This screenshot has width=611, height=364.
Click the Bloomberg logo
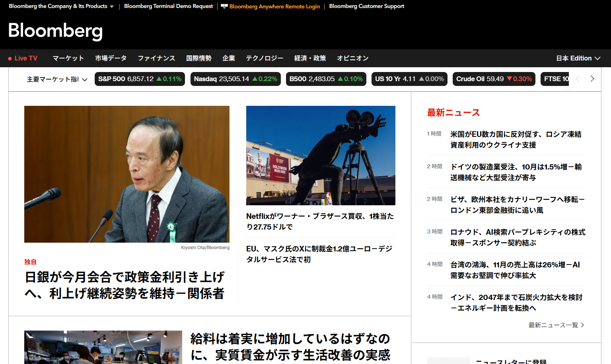55,31
